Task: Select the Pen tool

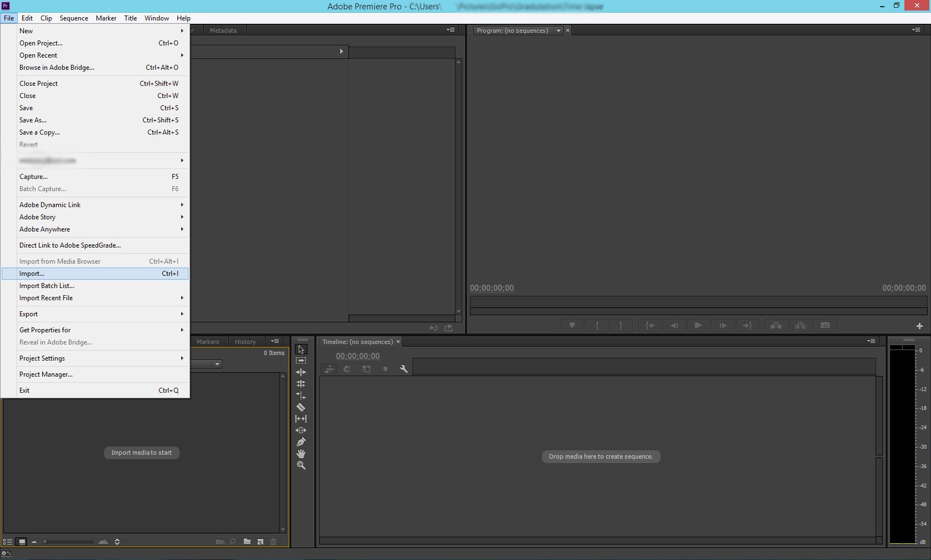Action: coord(301,442)
